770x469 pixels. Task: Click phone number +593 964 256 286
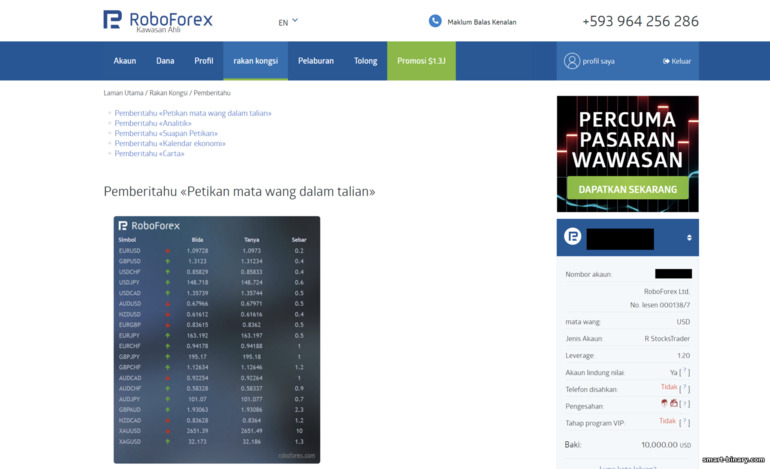[640, 21]
